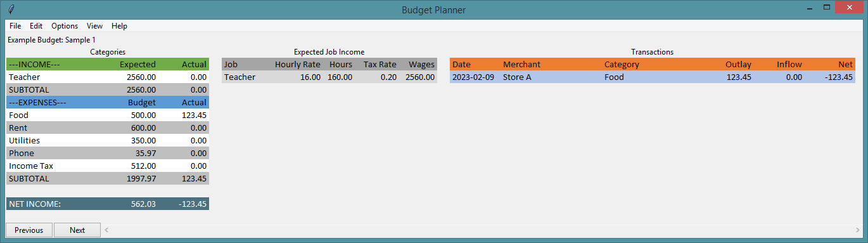The width and height of the screenshot is (868, 243).
Task: Open the Options menu
Action: (x=65, y=26)
